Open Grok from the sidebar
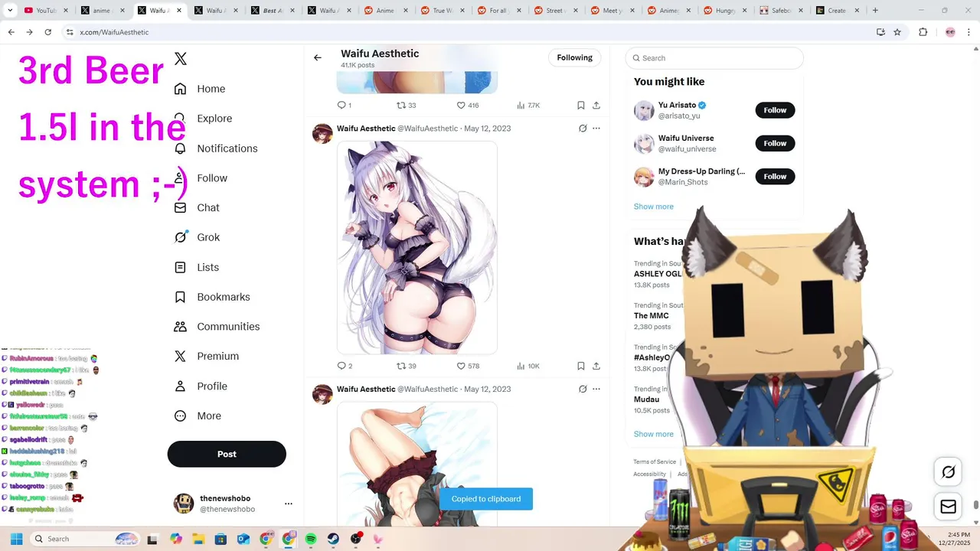 coord(197,237)
